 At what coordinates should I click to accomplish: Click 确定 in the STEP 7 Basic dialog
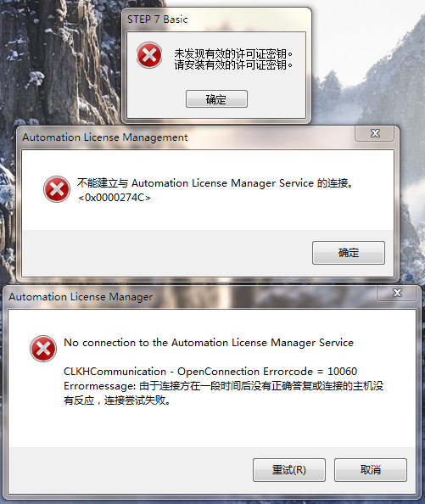click(216, 99)
